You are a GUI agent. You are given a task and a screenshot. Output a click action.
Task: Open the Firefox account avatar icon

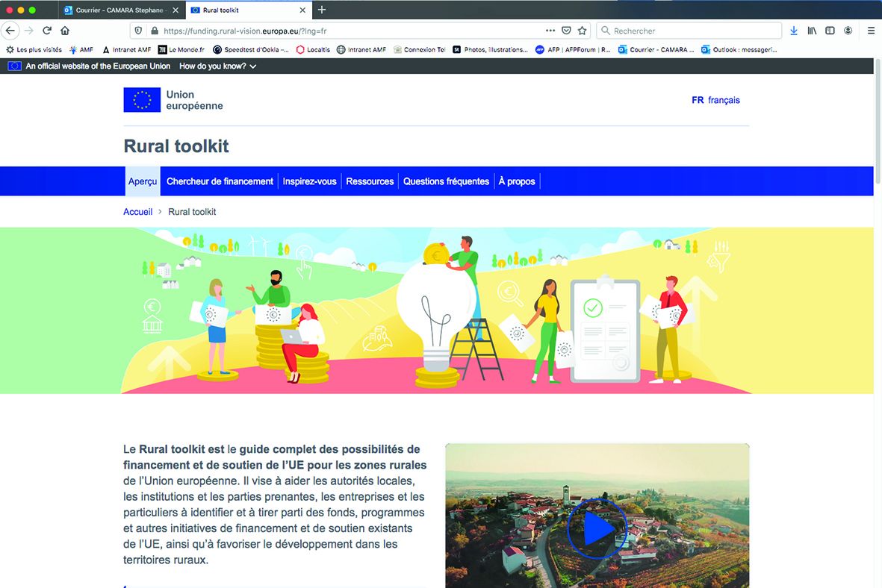tap(848, 31)
